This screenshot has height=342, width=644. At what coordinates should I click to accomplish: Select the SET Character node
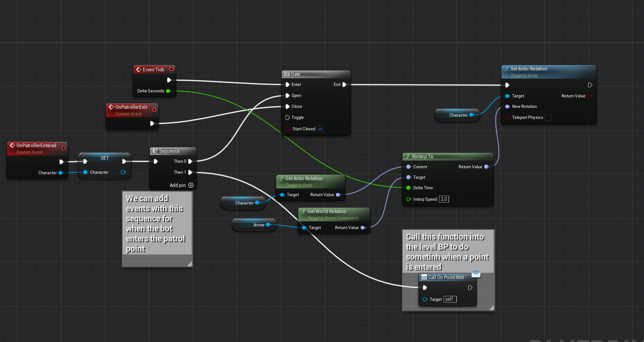click(104, 158)
